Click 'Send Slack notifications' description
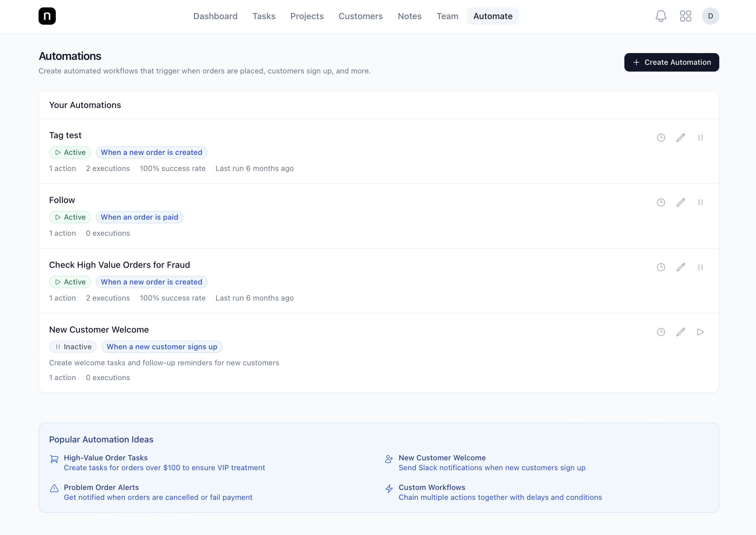The width and height of the screenshot is (756, 535). tap(492, 468)
